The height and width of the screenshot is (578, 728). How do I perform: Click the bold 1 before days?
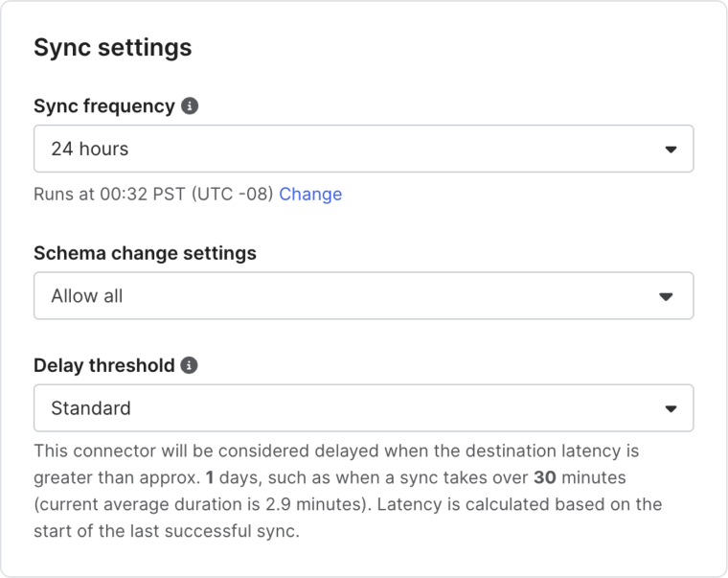point(210,477)
